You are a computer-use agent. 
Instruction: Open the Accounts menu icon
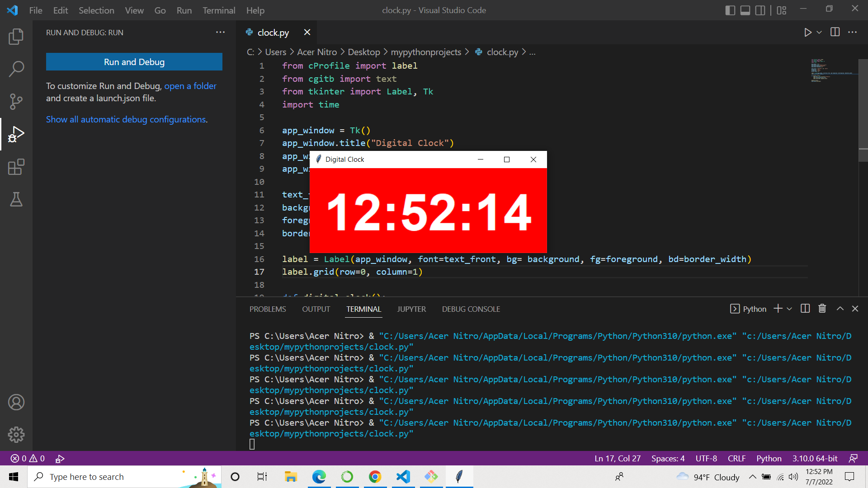coord(16,402)
